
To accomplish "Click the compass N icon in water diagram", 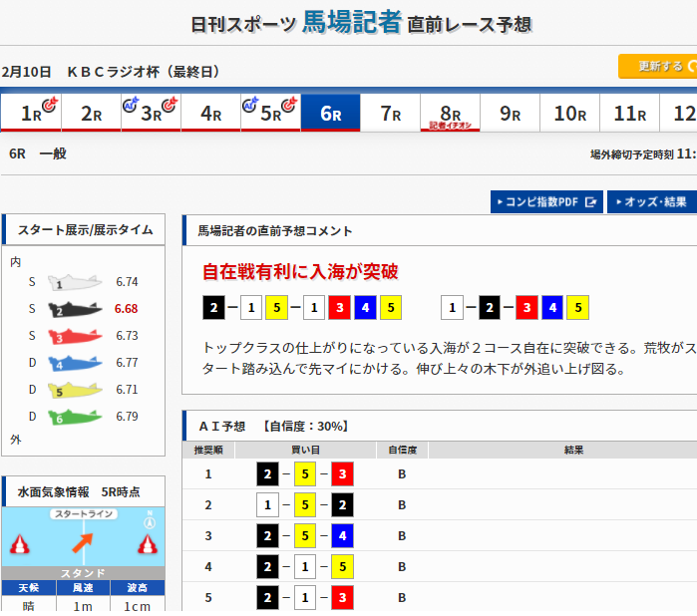I will 149,521.
